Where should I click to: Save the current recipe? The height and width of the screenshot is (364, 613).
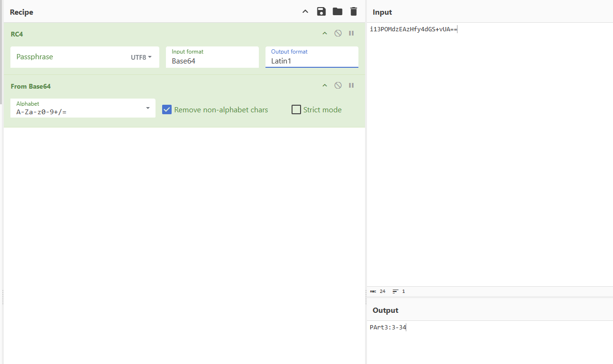pyautogui.click(x=321, y=12)
